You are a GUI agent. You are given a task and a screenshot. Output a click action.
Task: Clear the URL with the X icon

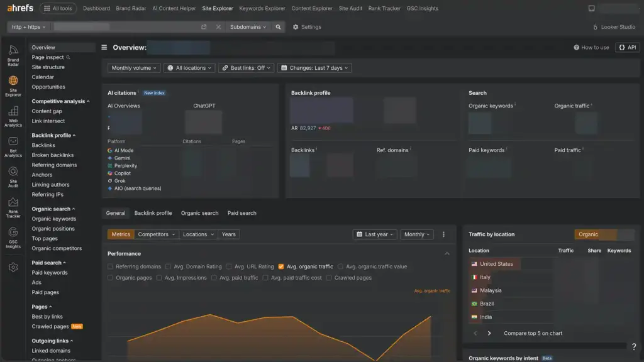click(x=218, y=27)
